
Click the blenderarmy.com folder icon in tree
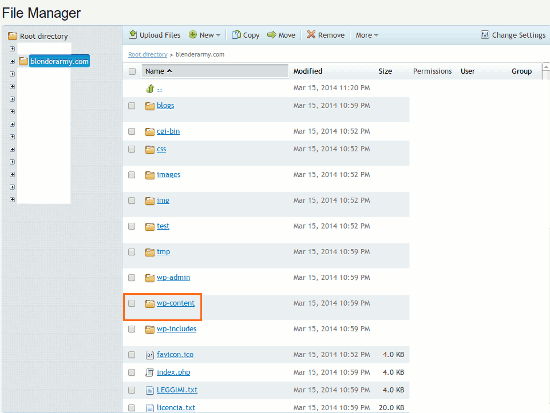[x=23, y=61]
